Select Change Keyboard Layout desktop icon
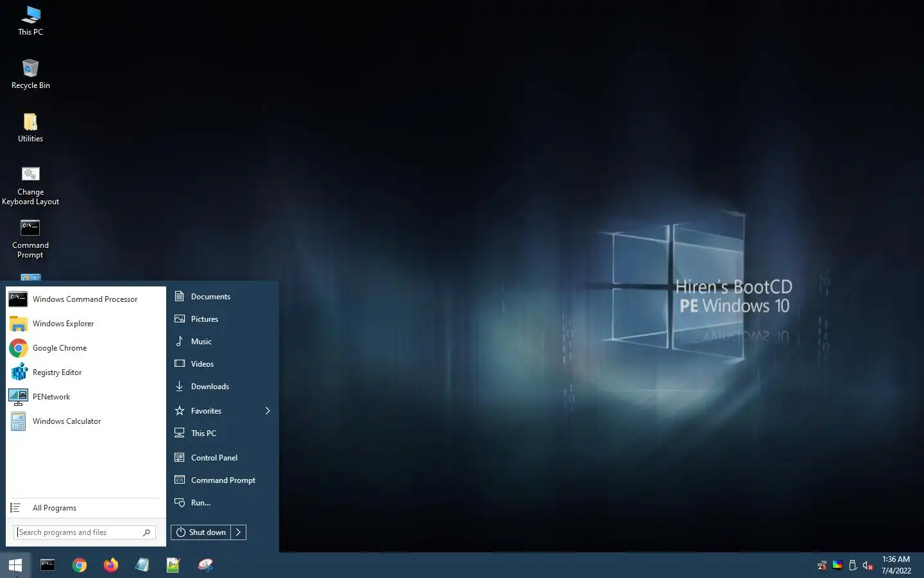924x578 pixels. point(30,186)
